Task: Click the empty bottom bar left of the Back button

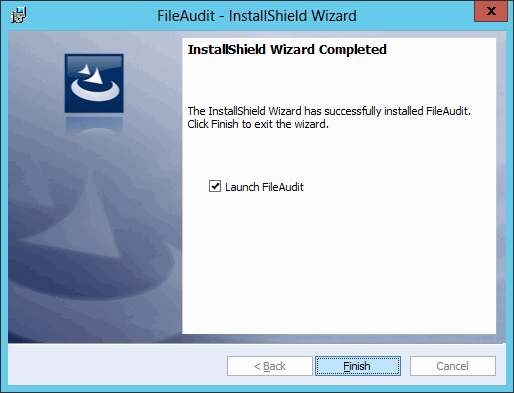Action: (117, 366)
